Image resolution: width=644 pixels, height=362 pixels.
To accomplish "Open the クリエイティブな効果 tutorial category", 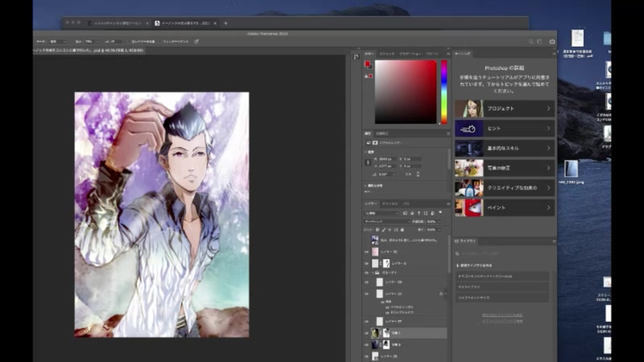I will click(x=504, y=188).
